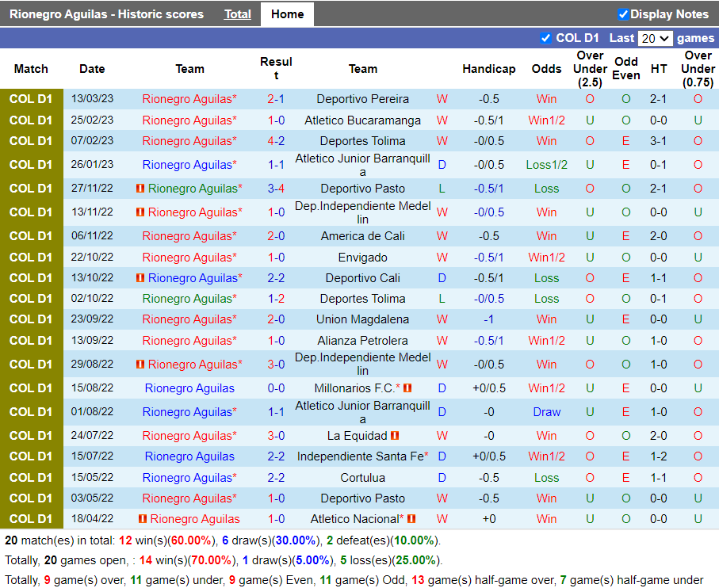Open the Deportivo Pereira team link
The width and height of the screenshot is (719, 588).
pos(362,99)
